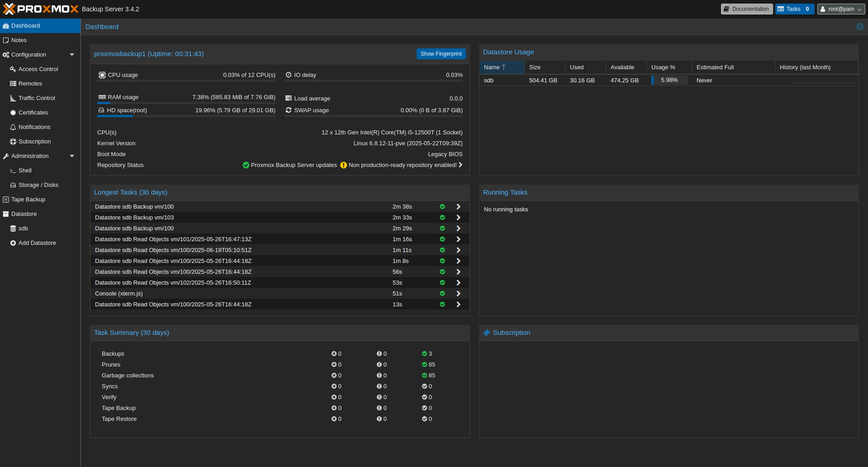Image resolution: width=868 pixels, height=467 pixels.
Task: Collapse the Configuration section arrow
Action: click(72, 55)
